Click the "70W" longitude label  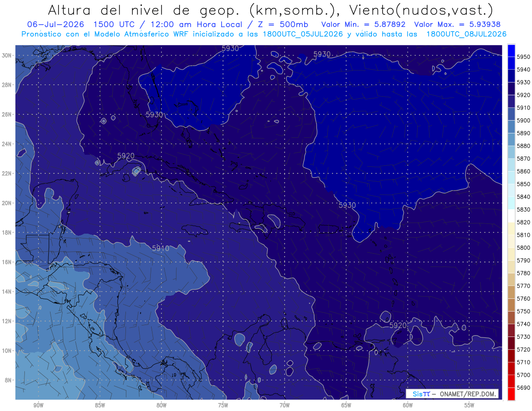(285, 406)
